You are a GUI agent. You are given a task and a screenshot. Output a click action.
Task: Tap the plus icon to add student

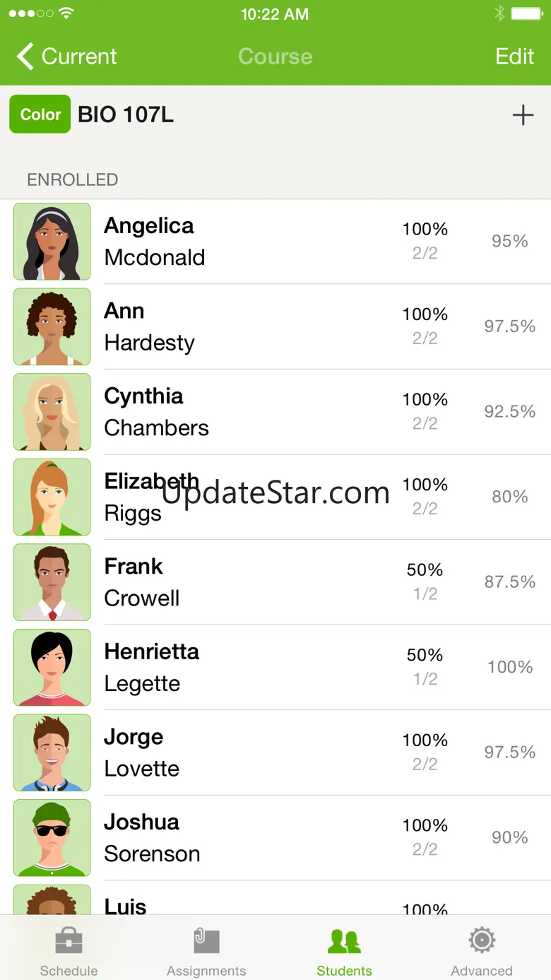523,115
